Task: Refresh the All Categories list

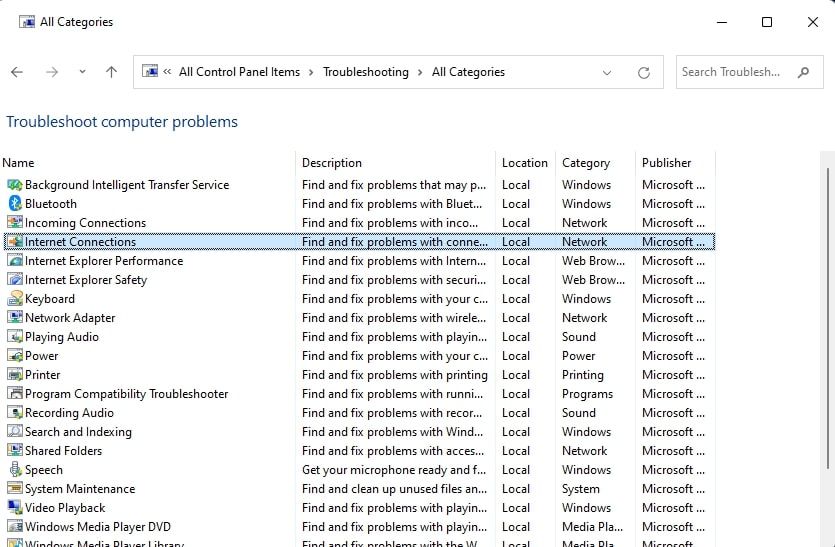Action: click(644, 72)
